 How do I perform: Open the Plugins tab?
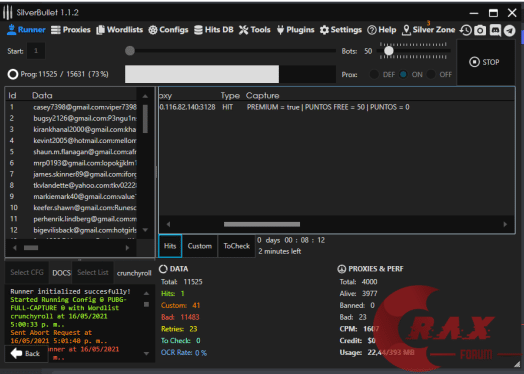pos(295,30)
